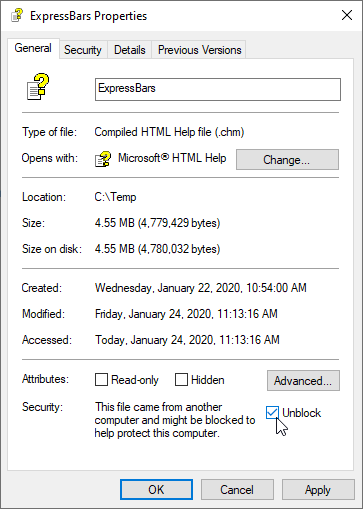Toggle the Unblock security checkbox
Image resolution: width=363 pixels, height=509 pixels.
click(272, 412)
